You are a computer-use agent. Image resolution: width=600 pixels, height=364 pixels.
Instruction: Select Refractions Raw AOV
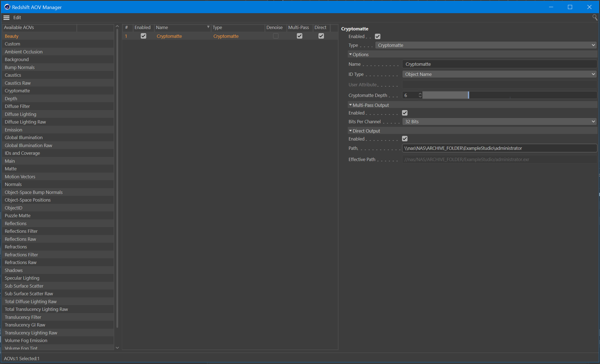tap(58, 262)
